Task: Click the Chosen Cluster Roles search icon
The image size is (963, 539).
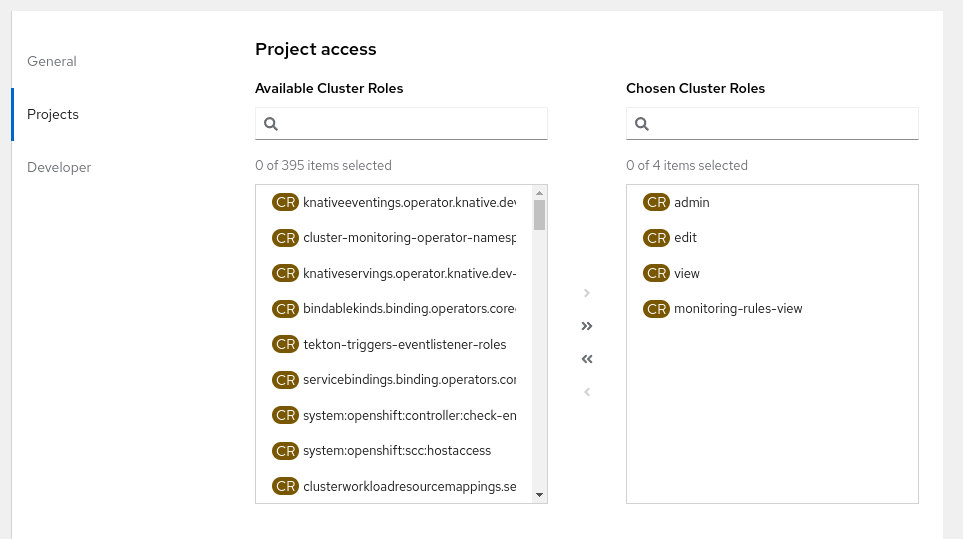Action: tap(642, 124)
